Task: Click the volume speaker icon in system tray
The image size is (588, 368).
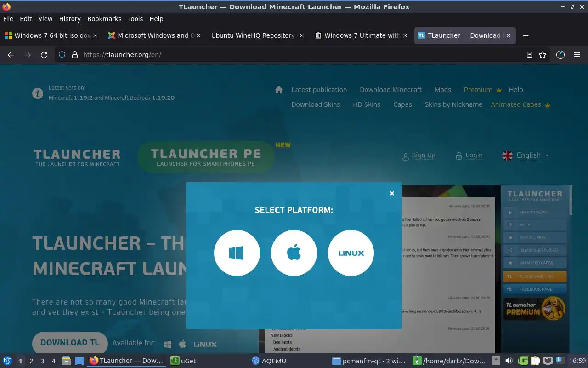Action: [509, 361]
